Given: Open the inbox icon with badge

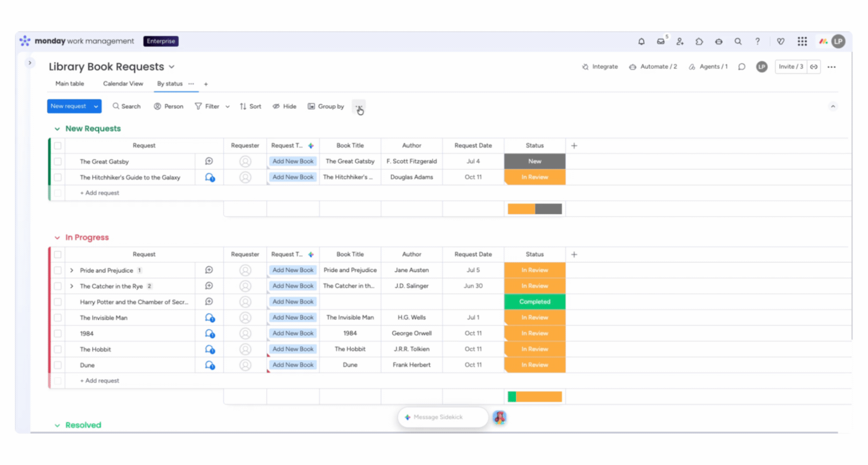Looking at the screenshot, I should click(661, 42).
